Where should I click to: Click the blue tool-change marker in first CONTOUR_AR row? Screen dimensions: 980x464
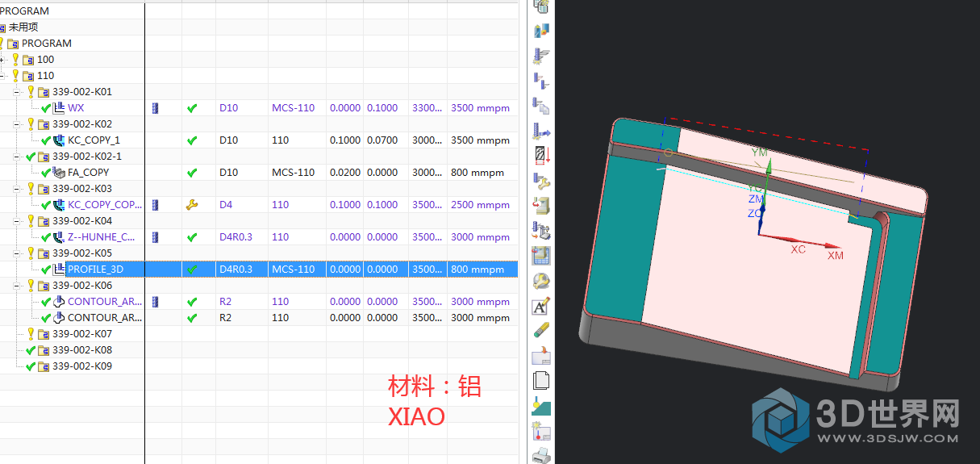[x=156, y=302]
